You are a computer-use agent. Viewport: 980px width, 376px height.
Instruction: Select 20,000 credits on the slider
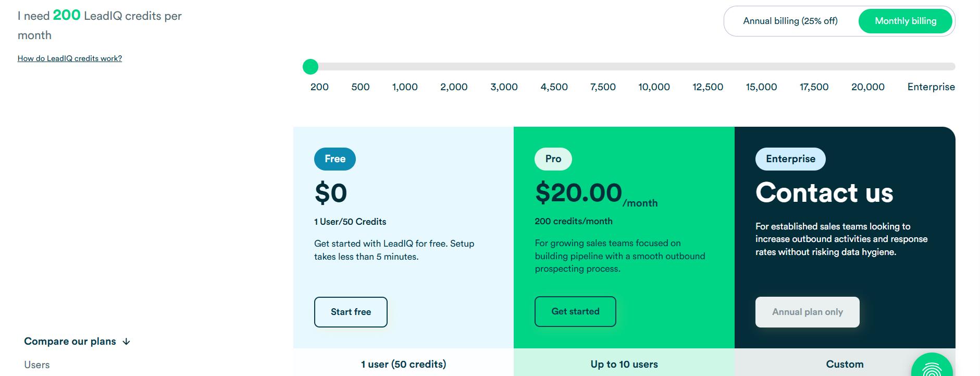click(x=867, y=87)
